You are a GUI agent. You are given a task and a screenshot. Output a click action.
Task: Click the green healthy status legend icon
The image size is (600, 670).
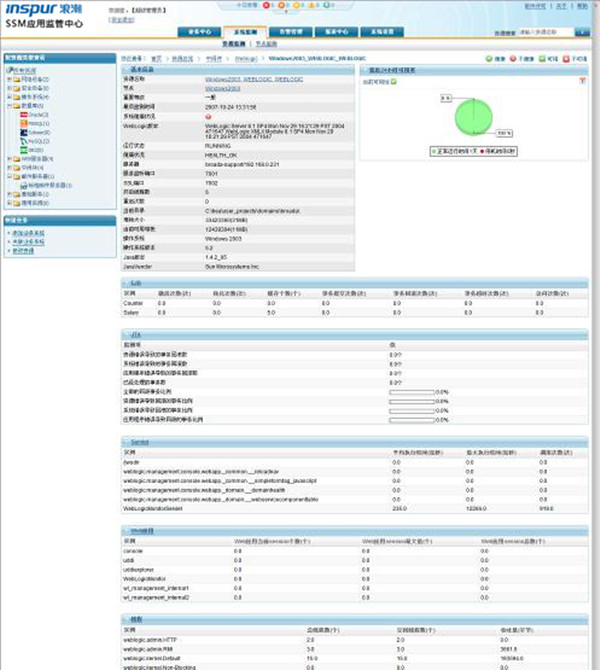tap(435, 151)
